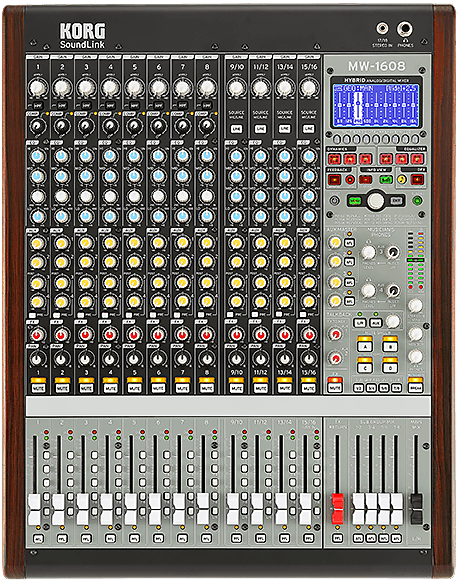
Task: Click the round green button right of EXIT
Action: point(417,201)
